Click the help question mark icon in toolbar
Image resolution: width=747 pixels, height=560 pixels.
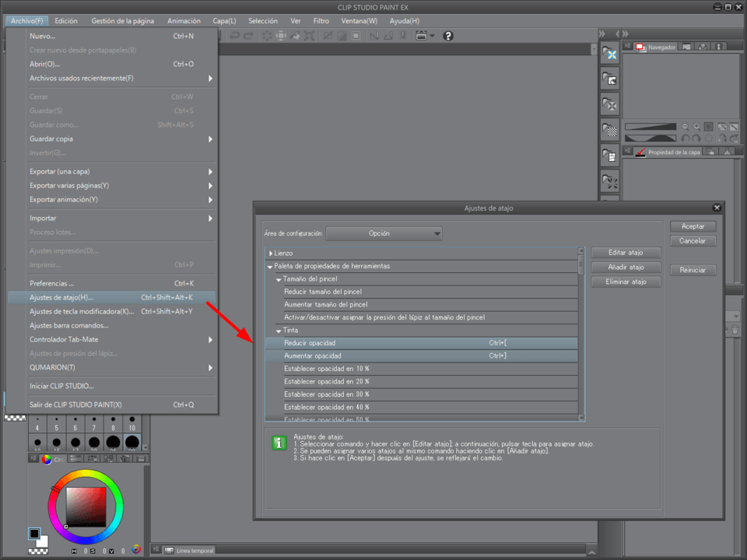click(448, 36)
